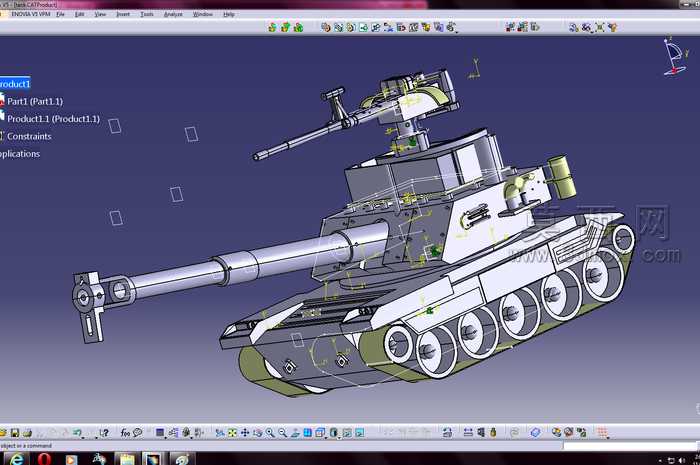700x465 pixels.
Task: Click the blue Catalog Browser icon
Action: tap(535, 432)
